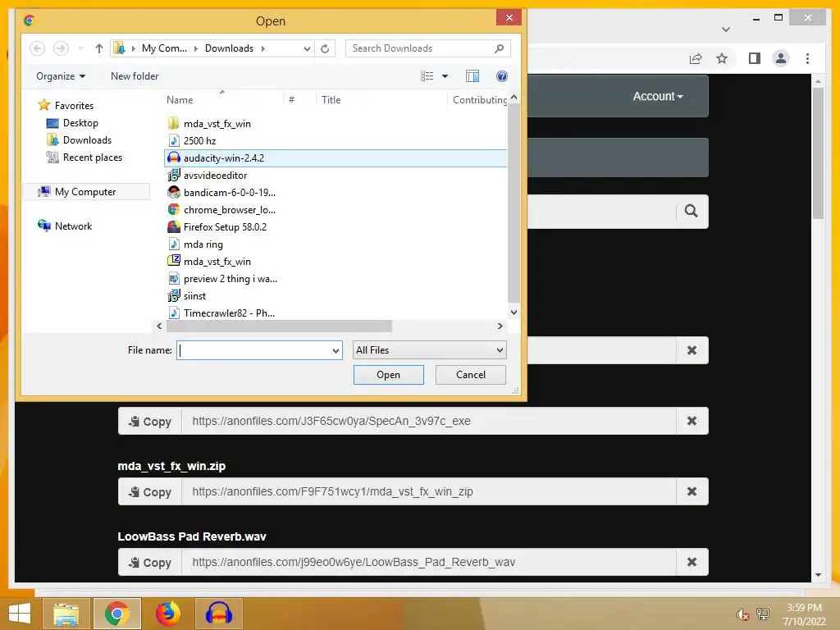Remove the SpecAn_3v97c_exe entry
The image size is (840, 630).
tap(692, 421)
